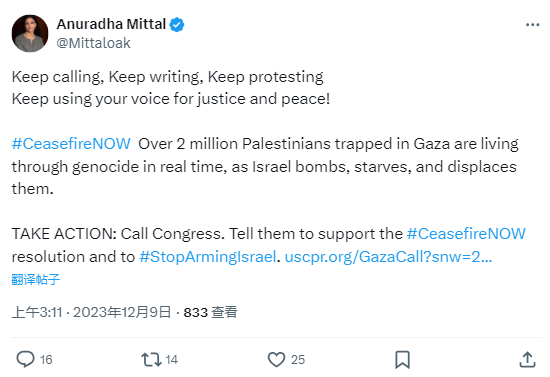Visit the uscpr.org/GazaCall link
Image resolution: width=550 pixels, height=377 pixels.
(388, 257)
